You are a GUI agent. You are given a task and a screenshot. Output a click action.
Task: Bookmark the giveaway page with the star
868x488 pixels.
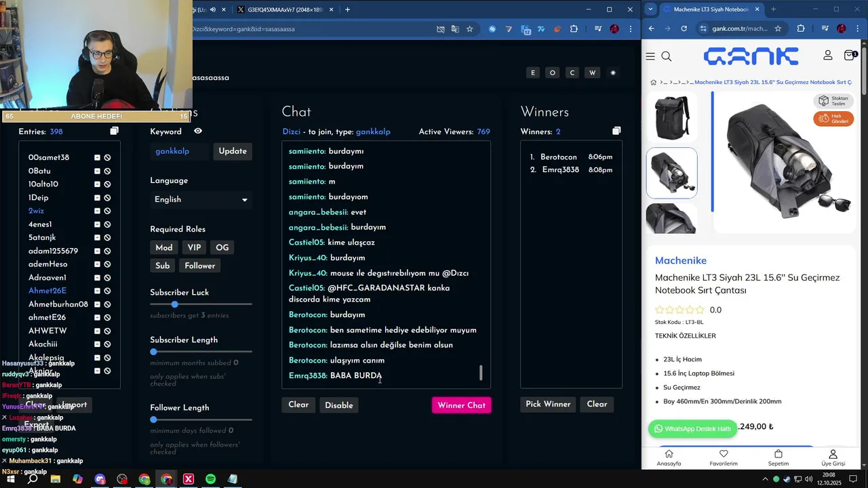click(x=469, y=29)
